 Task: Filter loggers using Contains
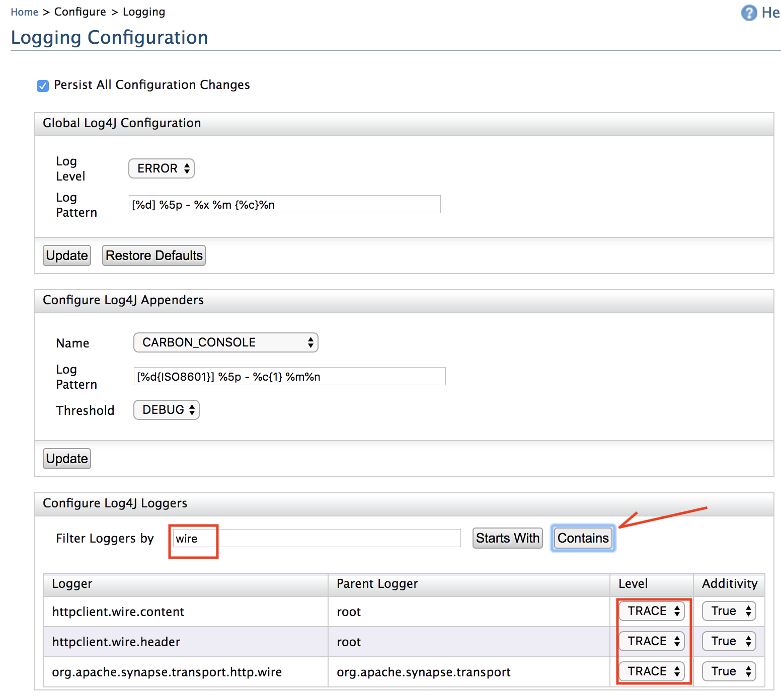[582, 538]
